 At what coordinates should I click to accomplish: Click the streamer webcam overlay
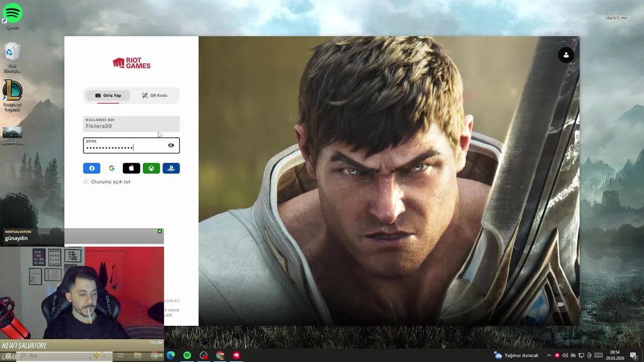click(x=82, y=293)
